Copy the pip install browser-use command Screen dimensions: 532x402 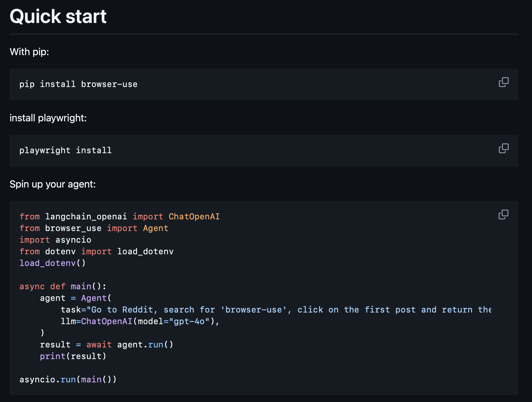503,82
